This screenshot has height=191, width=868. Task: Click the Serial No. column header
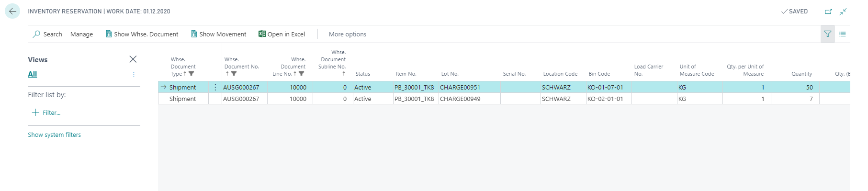[514, 74]
